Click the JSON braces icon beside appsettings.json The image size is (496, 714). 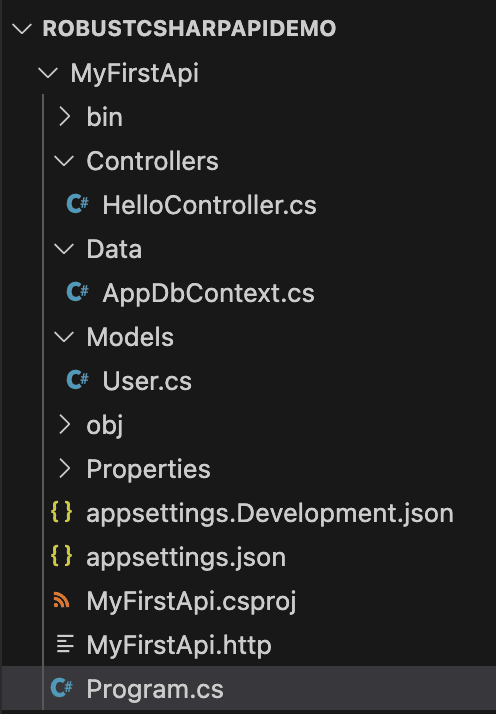click(x=61, y=556)
